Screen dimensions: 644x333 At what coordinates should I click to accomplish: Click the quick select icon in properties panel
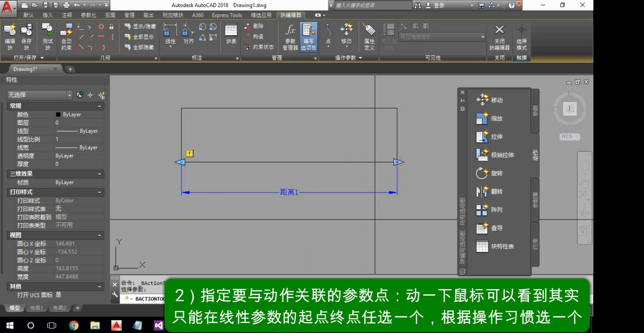[x=101, y=95]
